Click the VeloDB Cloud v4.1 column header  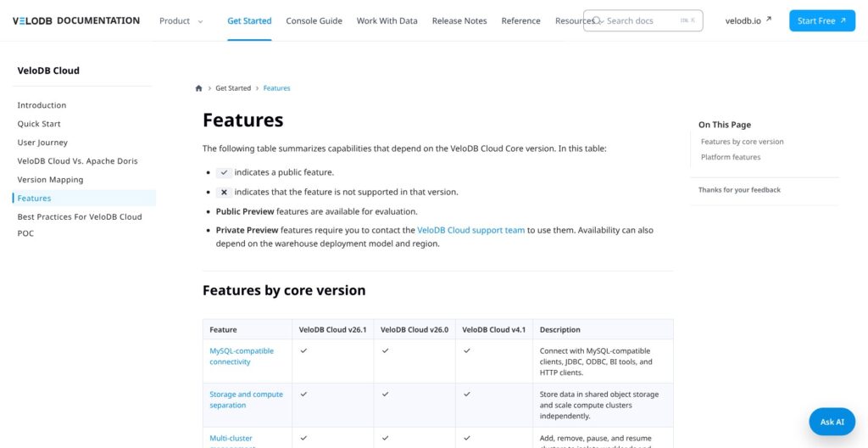494,329
